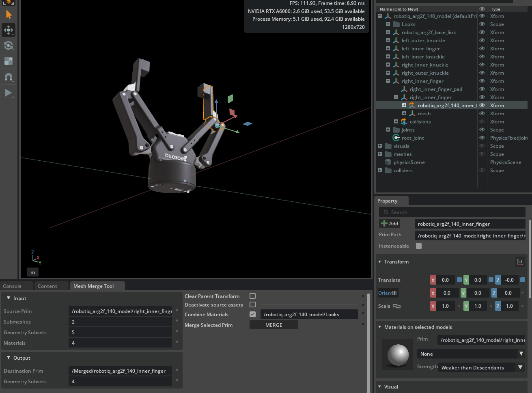Screen dimensions: 532x393
Task: Click the Scale uniform link icon
Action: 396,306
